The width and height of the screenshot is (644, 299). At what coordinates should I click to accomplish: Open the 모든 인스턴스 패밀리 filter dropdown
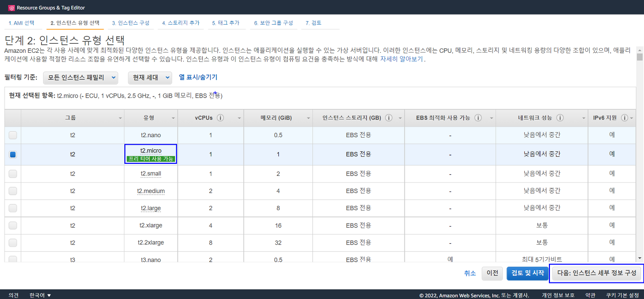[80, 77]
